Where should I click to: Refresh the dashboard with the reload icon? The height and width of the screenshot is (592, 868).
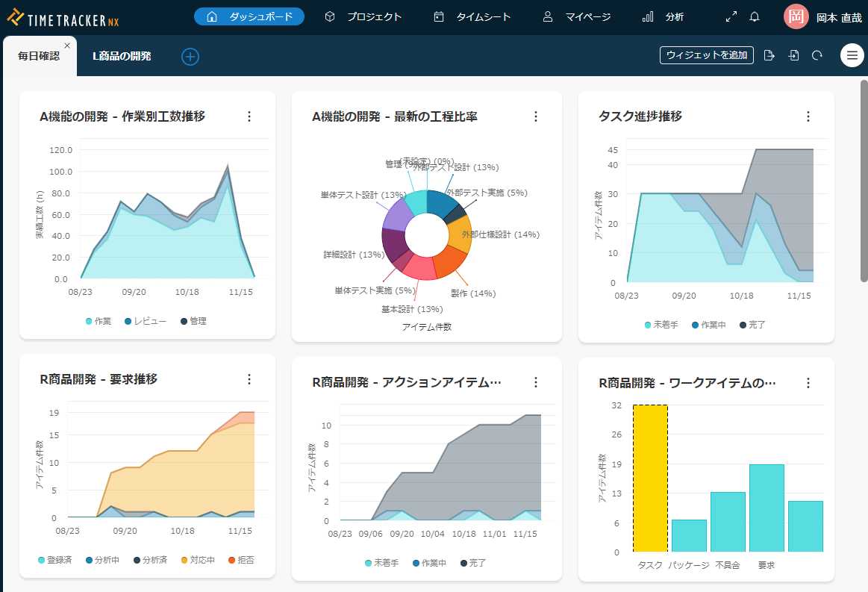point(817,55)
